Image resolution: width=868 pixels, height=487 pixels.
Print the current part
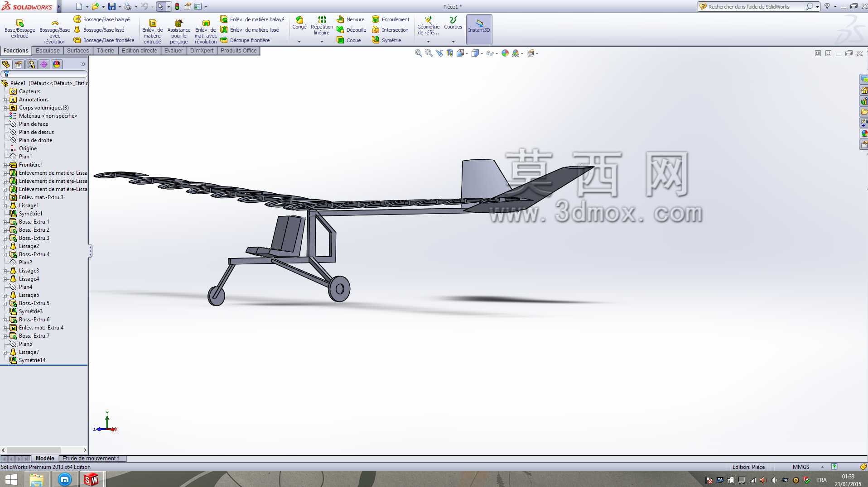point(128,6)
